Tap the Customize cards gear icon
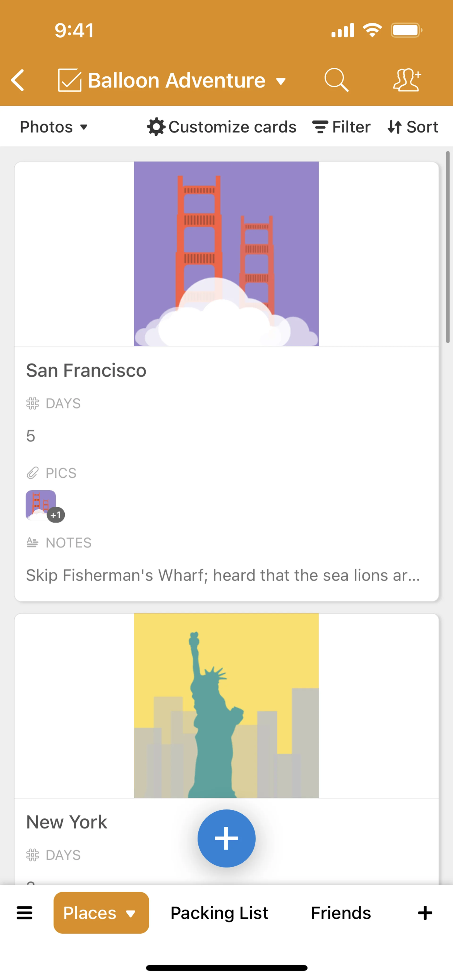 click(156, 127)
